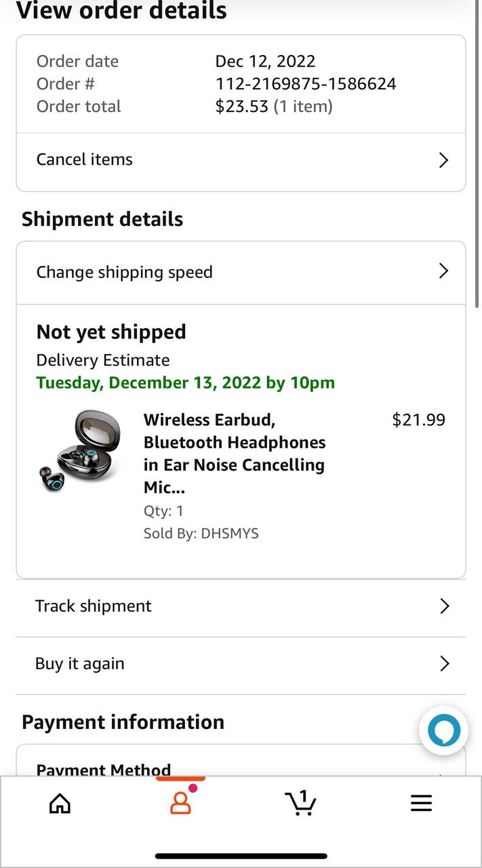Screen dimensions: 482x868
Task: Open the hamburger menu icon
Action: point(421,804)
